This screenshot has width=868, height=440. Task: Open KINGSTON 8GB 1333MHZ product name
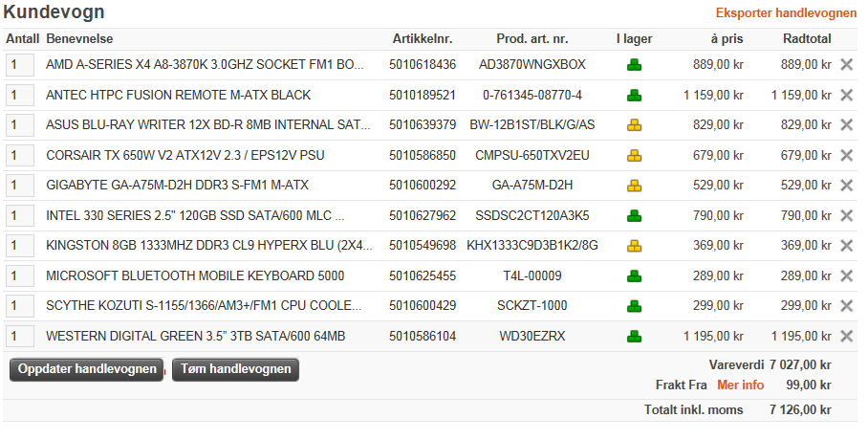[x=209, y=246]
